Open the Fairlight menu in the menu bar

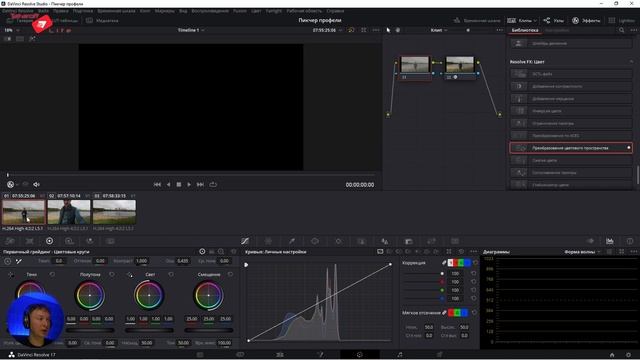273,11
